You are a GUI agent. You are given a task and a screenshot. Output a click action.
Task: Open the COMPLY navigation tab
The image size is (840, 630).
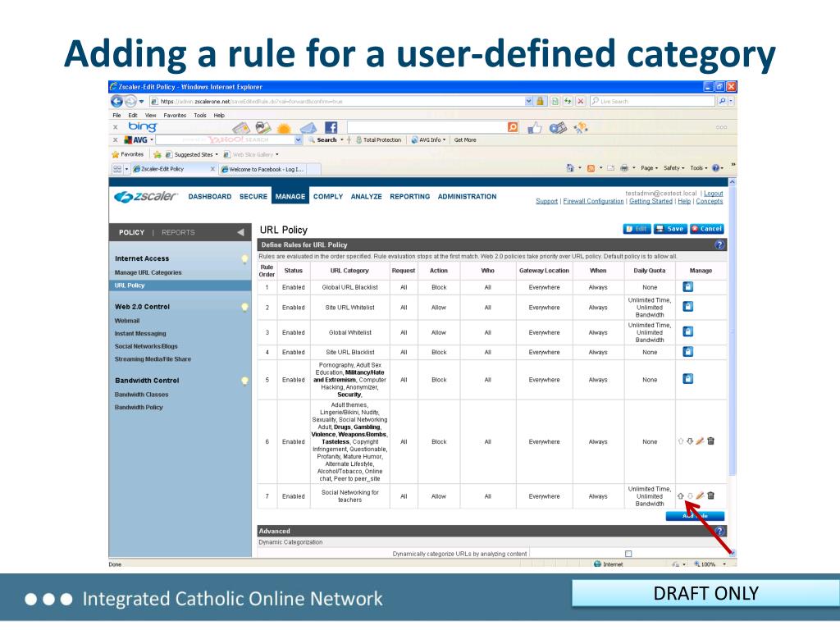[x=328, y=197]
